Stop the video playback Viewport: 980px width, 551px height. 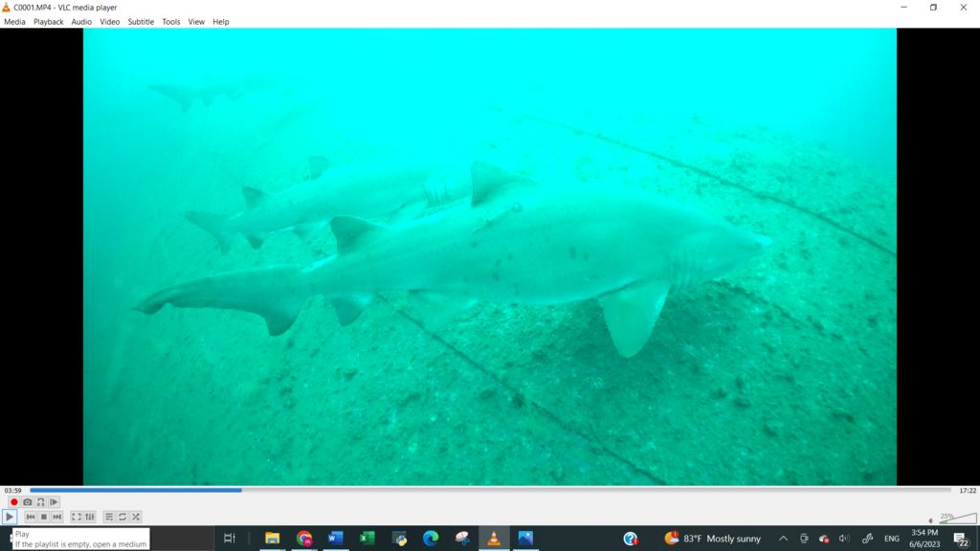[x=44, y=517]
